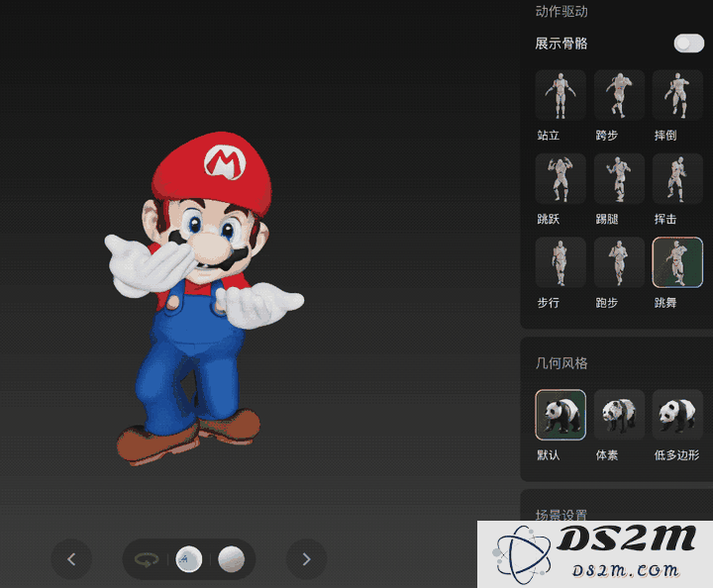Choose the 低多边形 low-poly panda style
The image size is (713, 588).
click(677, 415)
